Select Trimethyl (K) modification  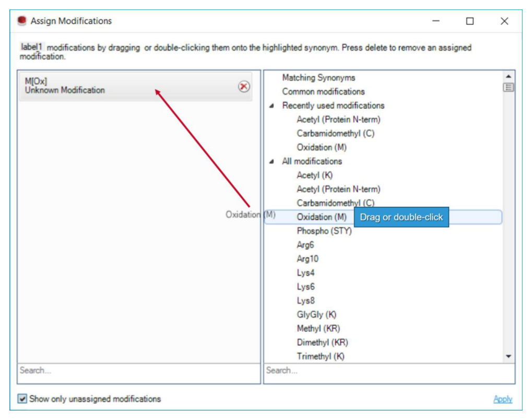321,356
